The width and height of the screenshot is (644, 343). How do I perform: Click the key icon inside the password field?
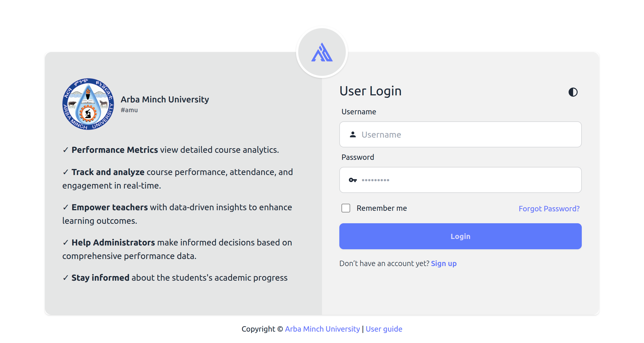pos(353,180)
